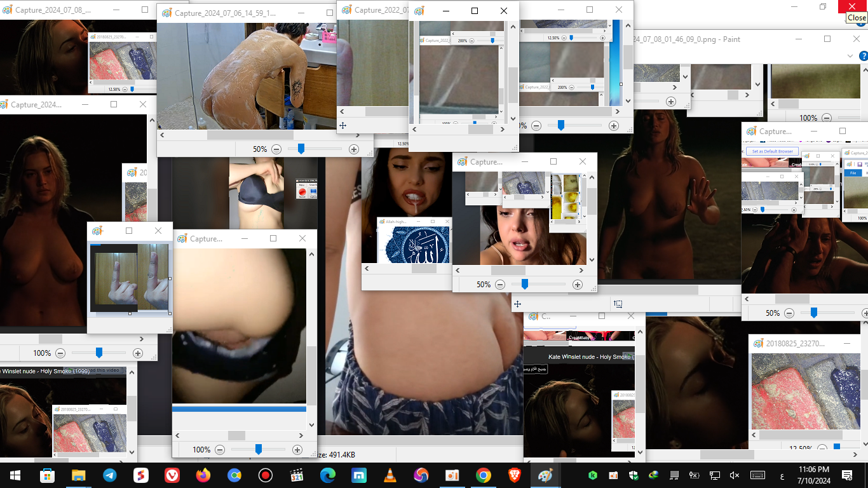Open the Windows Start menu
Screen dimensions: 868x488
(15, 475)
